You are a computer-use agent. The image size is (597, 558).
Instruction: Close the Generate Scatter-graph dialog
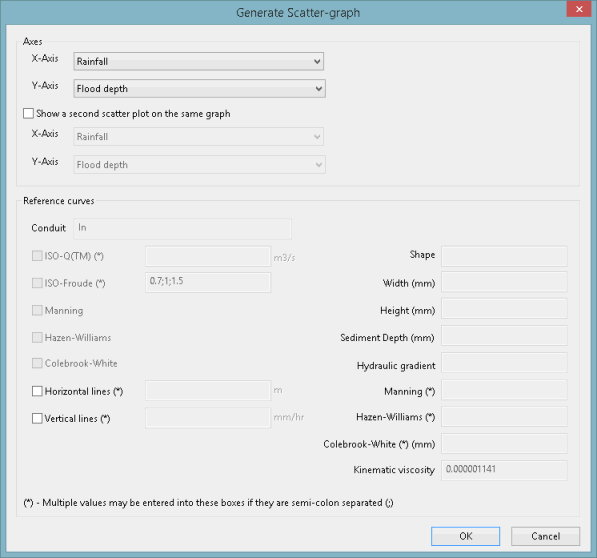coord(579,9)
